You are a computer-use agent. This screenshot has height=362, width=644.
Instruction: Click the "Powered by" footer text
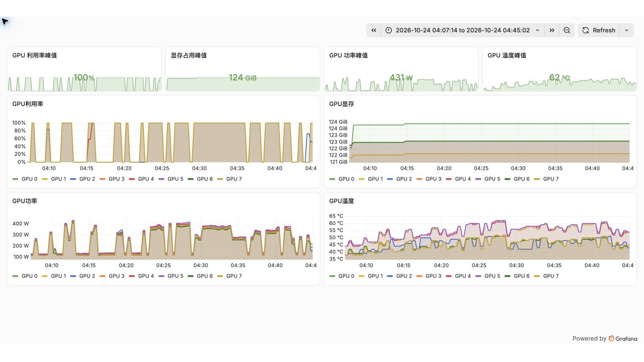(589, 338)
